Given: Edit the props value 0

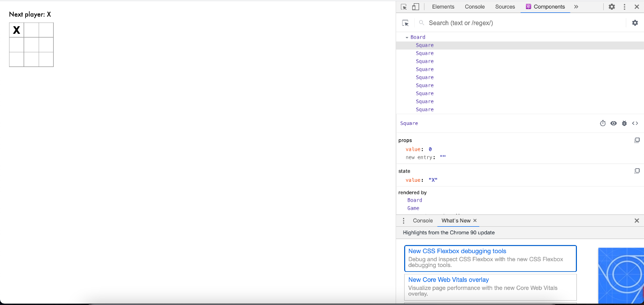Looking at the screenshot, I should [430, 150].
